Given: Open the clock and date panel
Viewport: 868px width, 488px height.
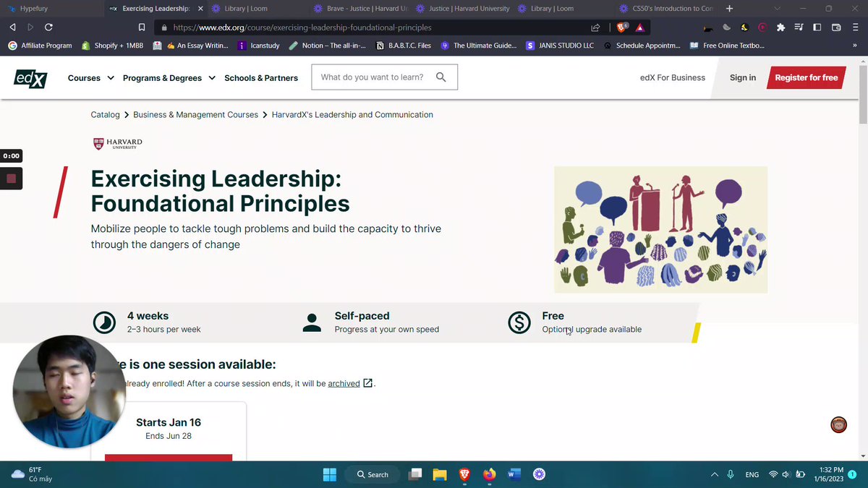Looking at the screenshot, I should tap(827, 474).
